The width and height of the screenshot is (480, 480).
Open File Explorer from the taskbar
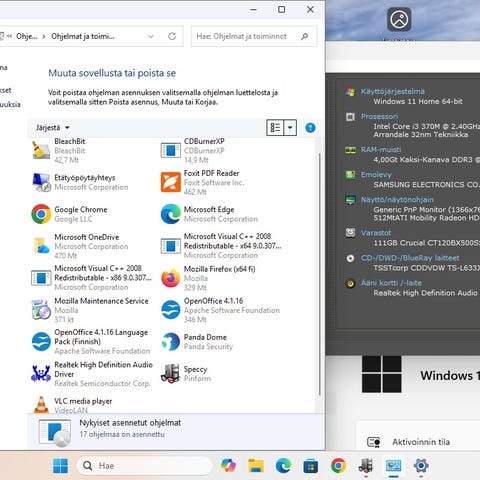coord(256,465)
